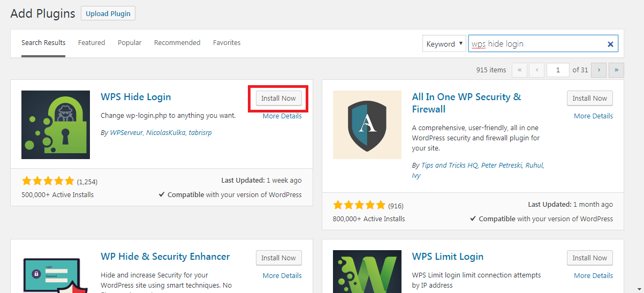Click the All In One WP Security shield thumbnail
This screenshot has width=644, height=293.
coord(367,125)
